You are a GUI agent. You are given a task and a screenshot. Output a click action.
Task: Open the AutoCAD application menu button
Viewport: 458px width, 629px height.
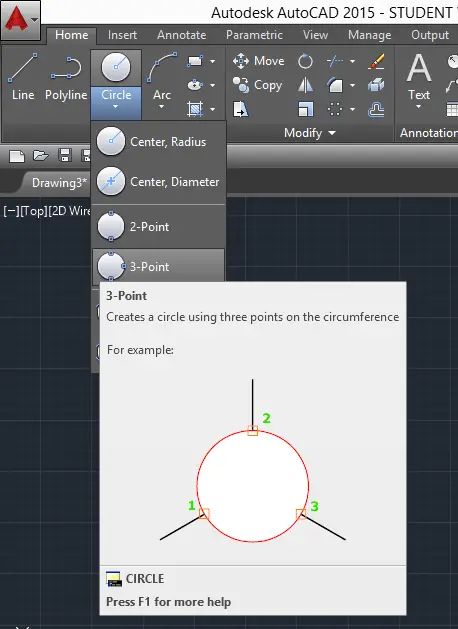20,20
